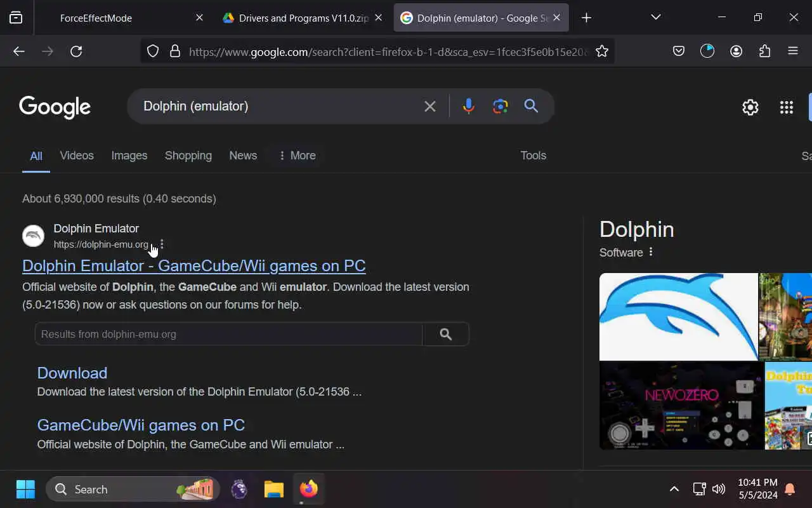Search by image using Google Lens icon
Image resolution: width=812 pixels, height=508 pixels.
501,107
